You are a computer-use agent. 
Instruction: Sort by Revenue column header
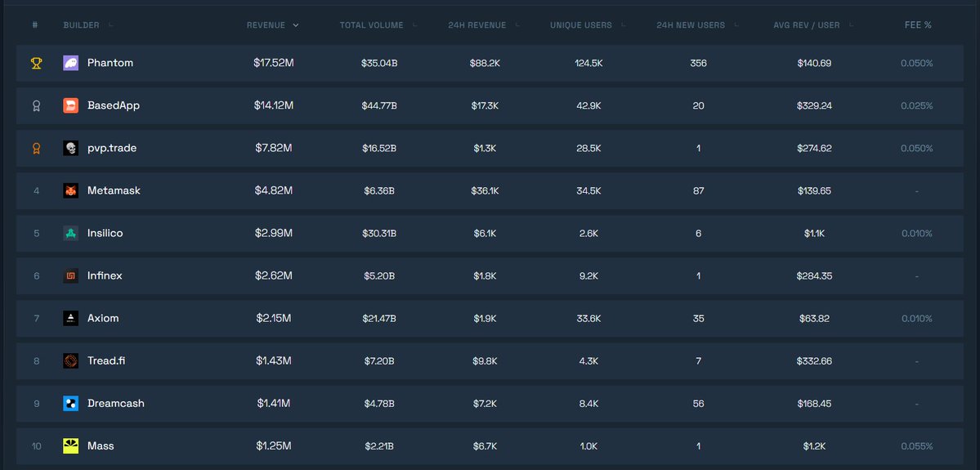(272, 25)
